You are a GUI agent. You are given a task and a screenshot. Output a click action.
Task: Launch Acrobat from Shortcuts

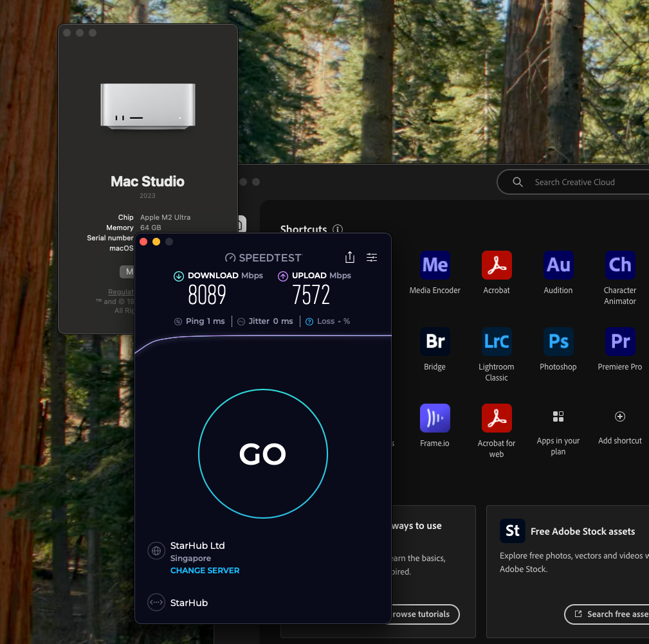(x=497, y=265)
